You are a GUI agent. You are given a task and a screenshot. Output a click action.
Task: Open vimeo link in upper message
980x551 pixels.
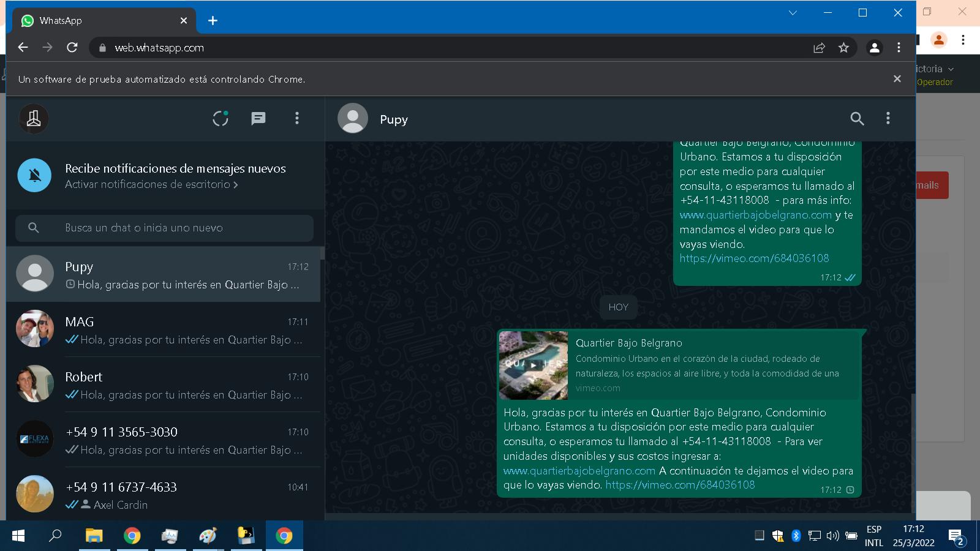pos(754,258)
